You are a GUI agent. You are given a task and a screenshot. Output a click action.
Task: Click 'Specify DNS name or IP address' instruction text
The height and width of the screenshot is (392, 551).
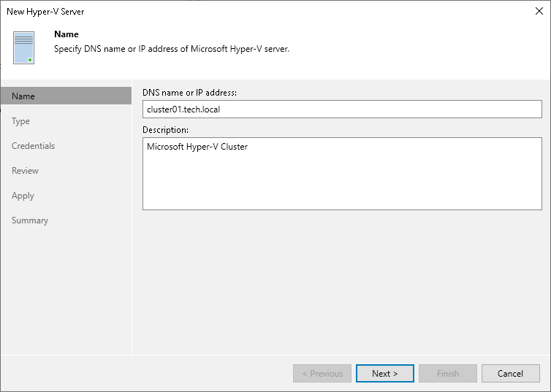click(172, 49)
